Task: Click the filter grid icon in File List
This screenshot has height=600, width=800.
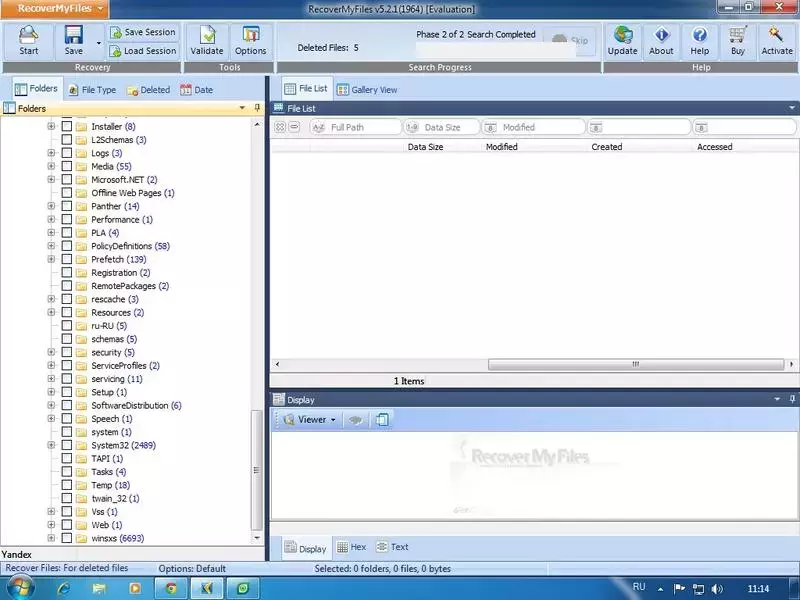Action: pyautogui.click(x=280, y=127)
